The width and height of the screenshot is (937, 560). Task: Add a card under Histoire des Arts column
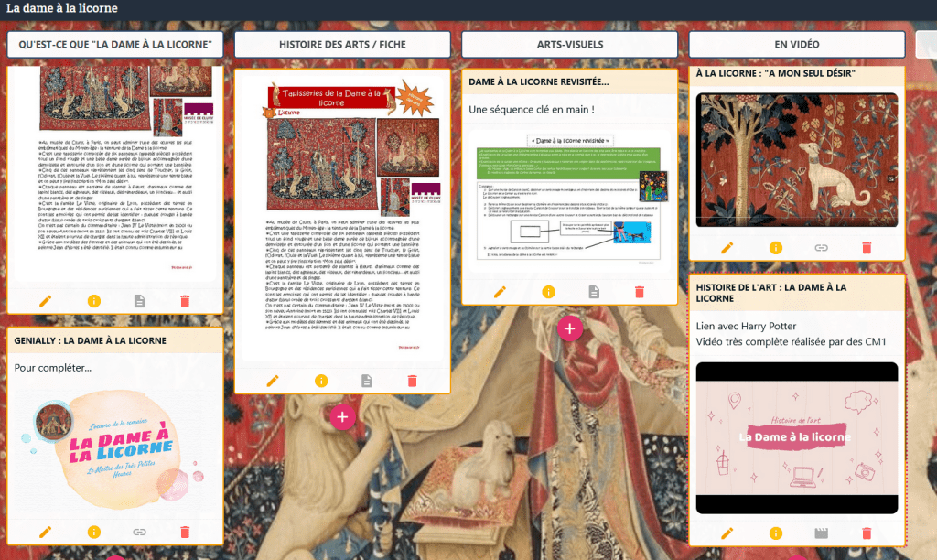342,417
